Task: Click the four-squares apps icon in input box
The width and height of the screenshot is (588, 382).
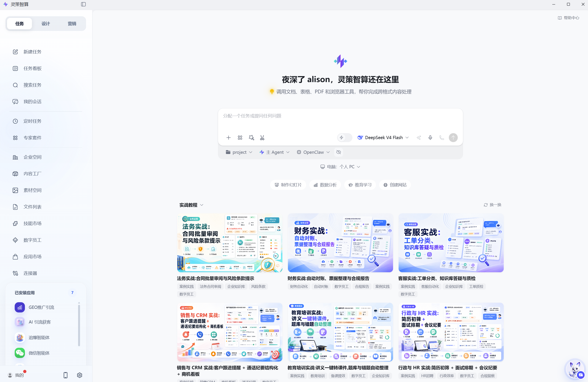Action: (240, 138)
